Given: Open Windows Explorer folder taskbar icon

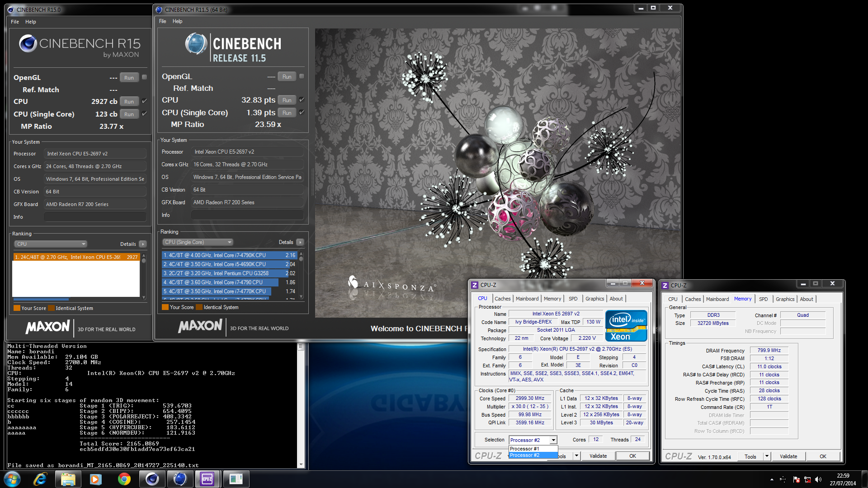Looking at the screenshot, I should pos(68,479).
